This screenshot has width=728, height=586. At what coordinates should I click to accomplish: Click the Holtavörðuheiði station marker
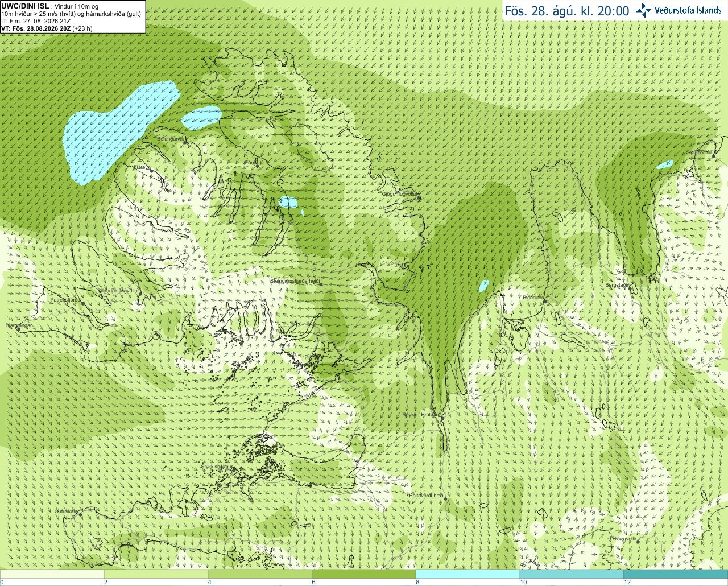tap(445, 499)
